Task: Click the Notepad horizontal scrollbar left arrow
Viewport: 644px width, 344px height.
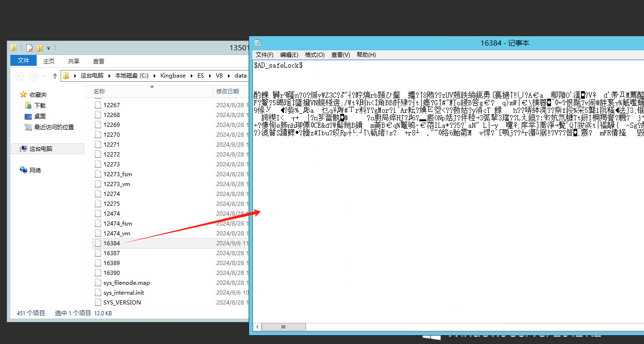Action: 258,327
